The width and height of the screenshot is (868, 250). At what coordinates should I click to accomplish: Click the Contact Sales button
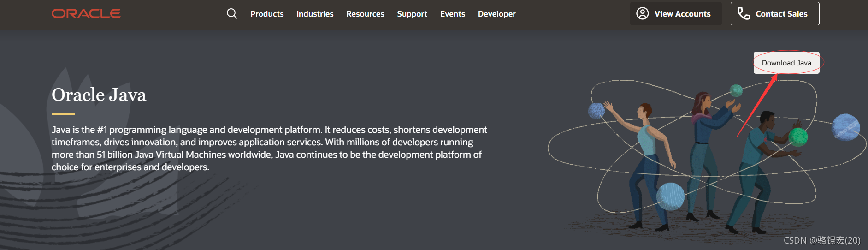point(775,13)
